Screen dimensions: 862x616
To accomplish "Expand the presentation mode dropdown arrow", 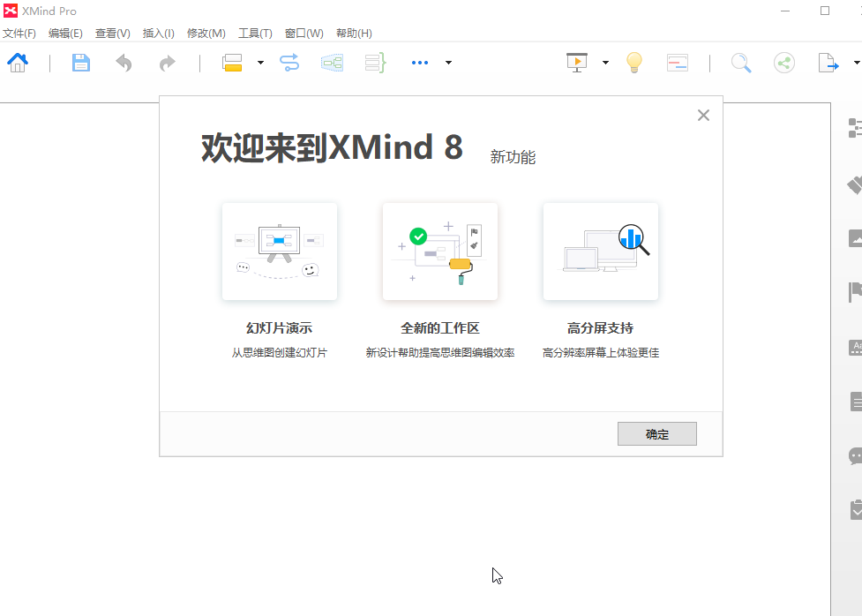I will click(605, 63).
